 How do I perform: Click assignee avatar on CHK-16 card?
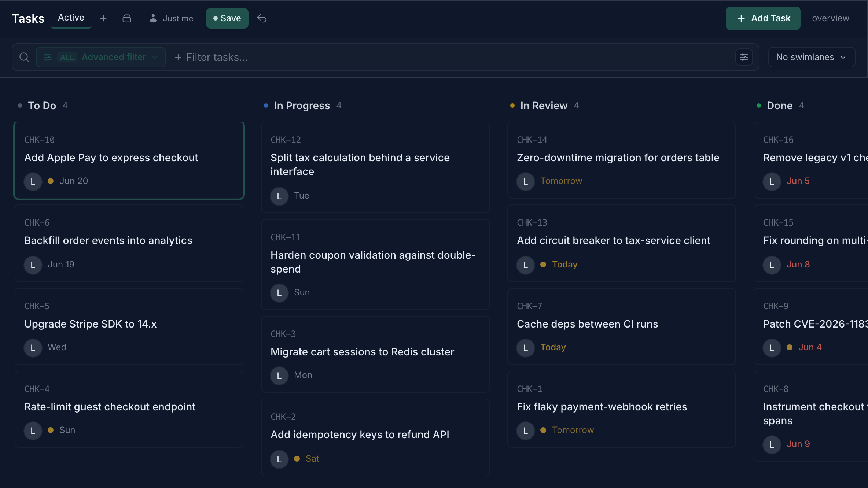pos(772,181)
